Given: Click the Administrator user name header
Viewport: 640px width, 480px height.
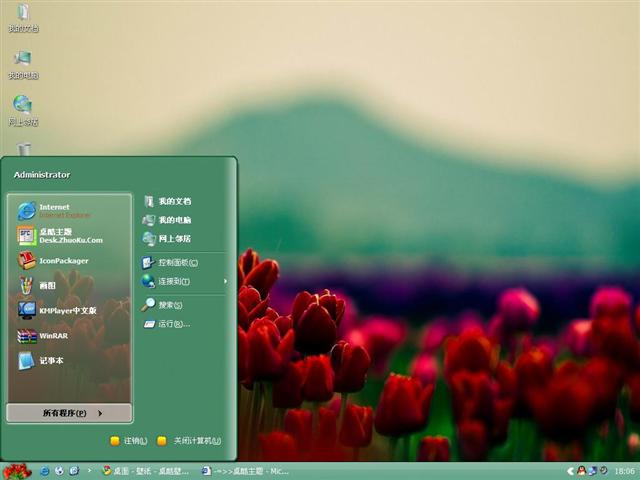Looking at the screenshot, I should pyautogui.click(x=42, y=175).
